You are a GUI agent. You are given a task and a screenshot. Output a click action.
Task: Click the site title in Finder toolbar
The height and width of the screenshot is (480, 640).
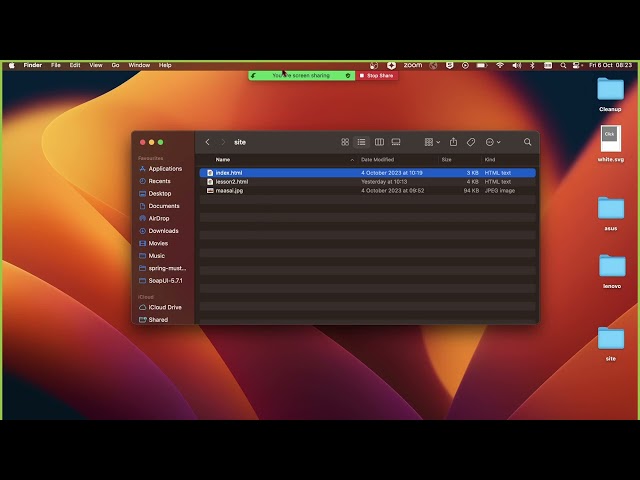point(240,142)
